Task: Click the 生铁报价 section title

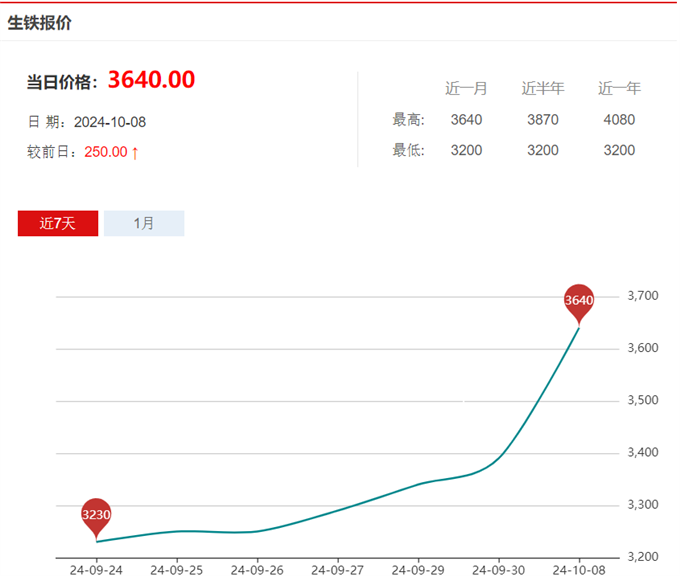Action: (x=40, y=22)
